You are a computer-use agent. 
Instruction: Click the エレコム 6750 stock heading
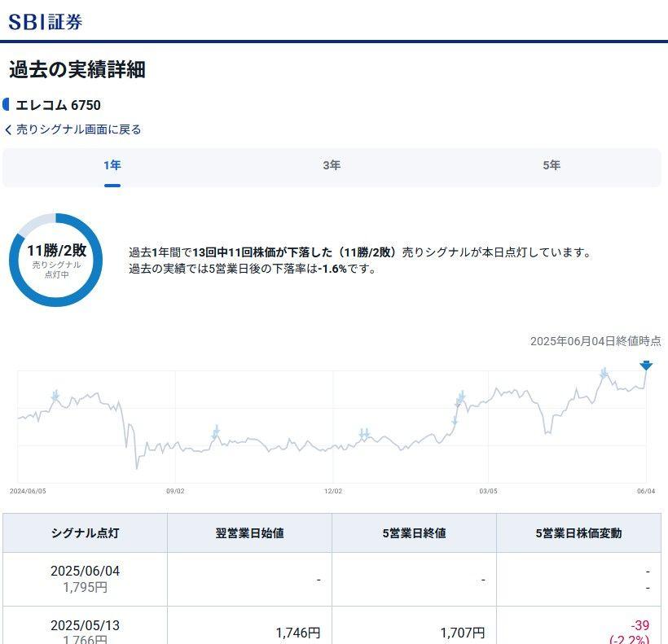coord(58,105)
